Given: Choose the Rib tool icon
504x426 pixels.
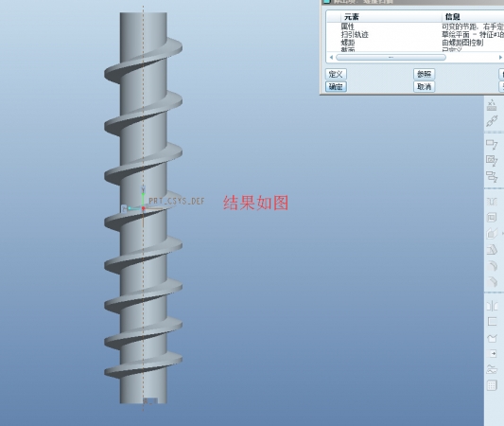Looking at the screenshot, I should coord(492,233).
